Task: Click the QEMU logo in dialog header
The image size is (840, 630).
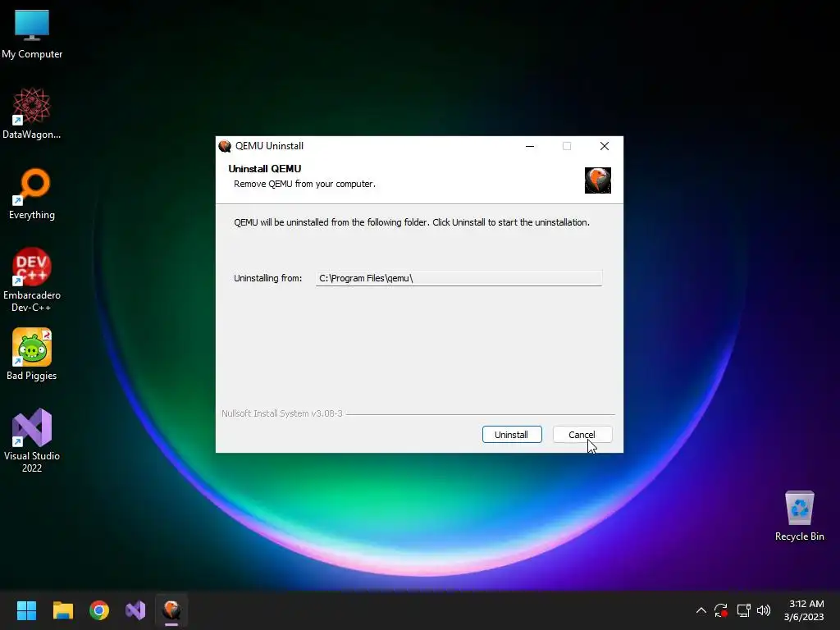Action: [x=598, y=180]
